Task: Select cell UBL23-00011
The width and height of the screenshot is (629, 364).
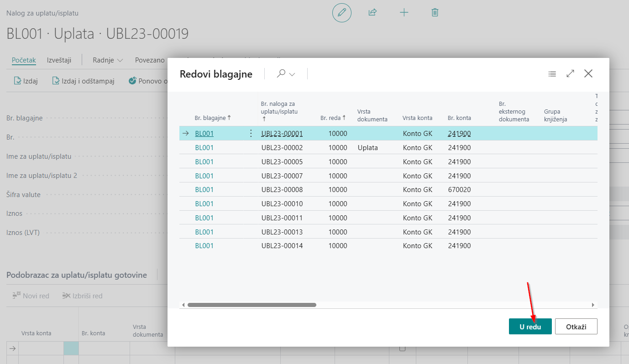Action: point(282,218)
